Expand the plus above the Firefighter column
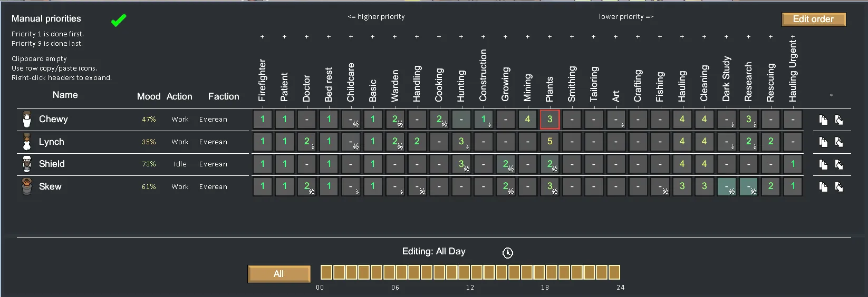This screenshot has width=868, height=297. coord(262,37)
